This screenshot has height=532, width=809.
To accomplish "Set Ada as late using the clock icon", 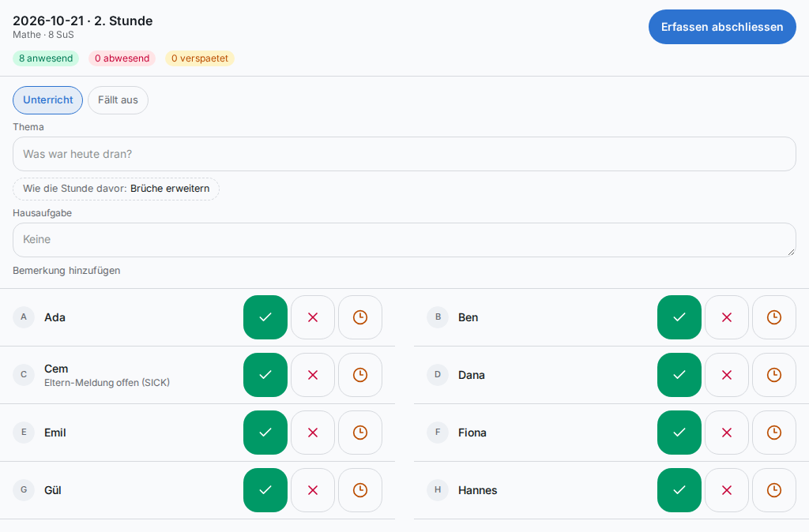I will click(x=360, y=317).
